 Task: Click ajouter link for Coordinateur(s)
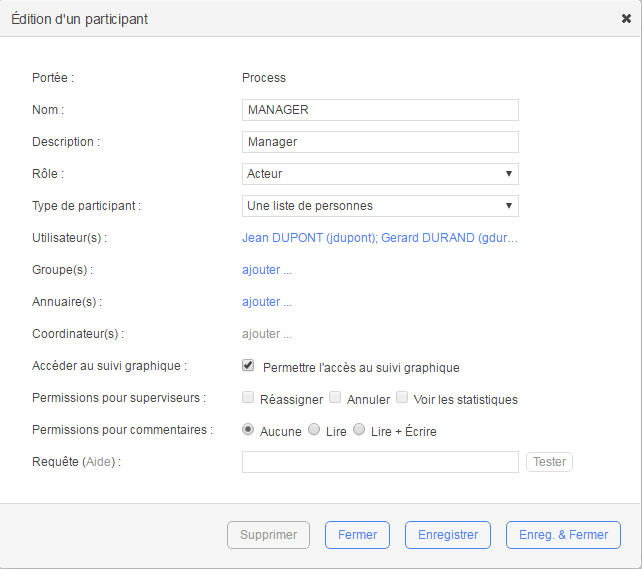(267, 334)
